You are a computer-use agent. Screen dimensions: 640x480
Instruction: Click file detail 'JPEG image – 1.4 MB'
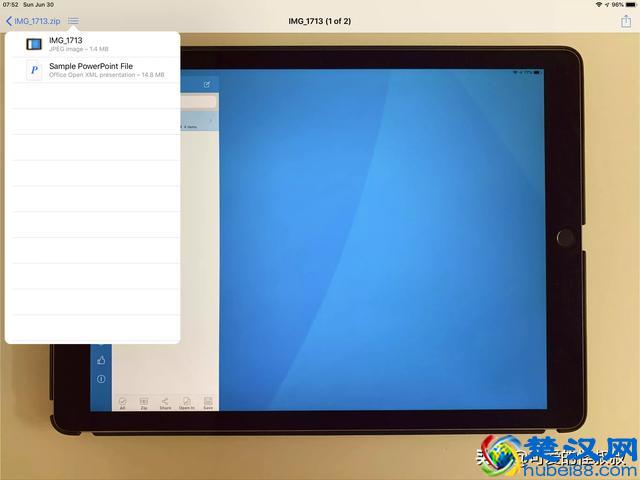click(x=79, y=49)
